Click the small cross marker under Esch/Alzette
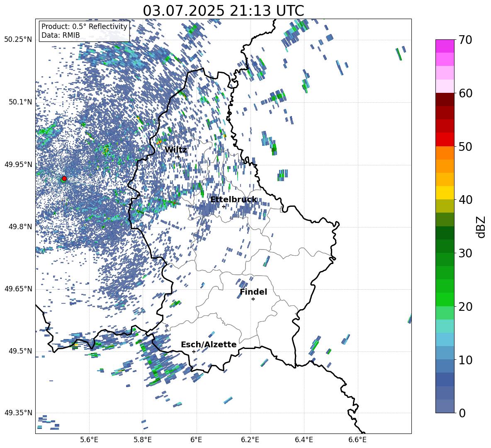 pos(194,351)
